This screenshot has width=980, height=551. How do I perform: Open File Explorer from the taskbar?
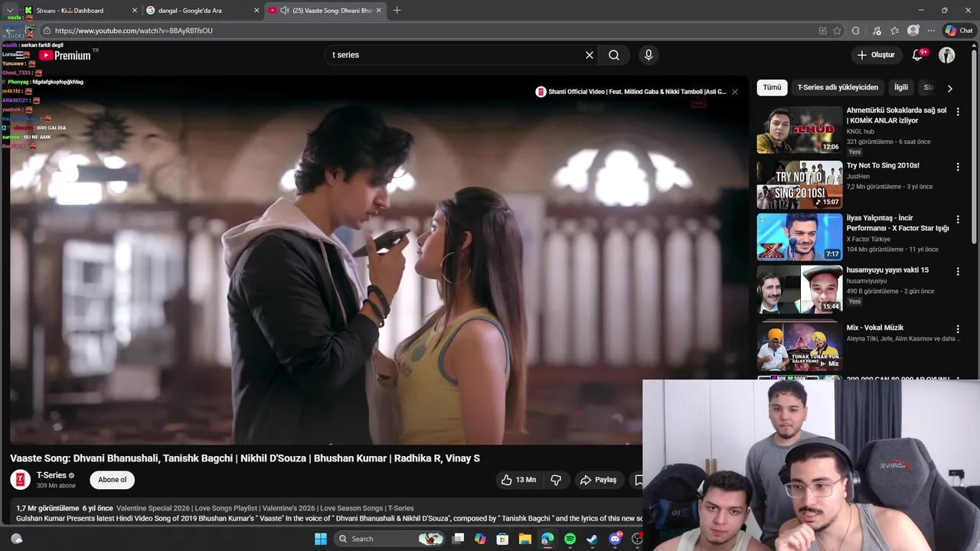[x=524, y=539]
